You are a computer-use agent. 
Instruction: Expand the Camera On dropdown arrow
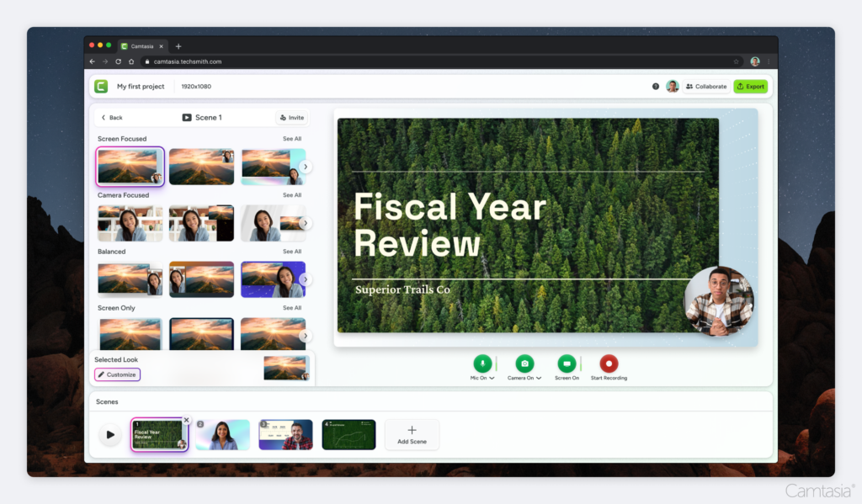(539, 379)
